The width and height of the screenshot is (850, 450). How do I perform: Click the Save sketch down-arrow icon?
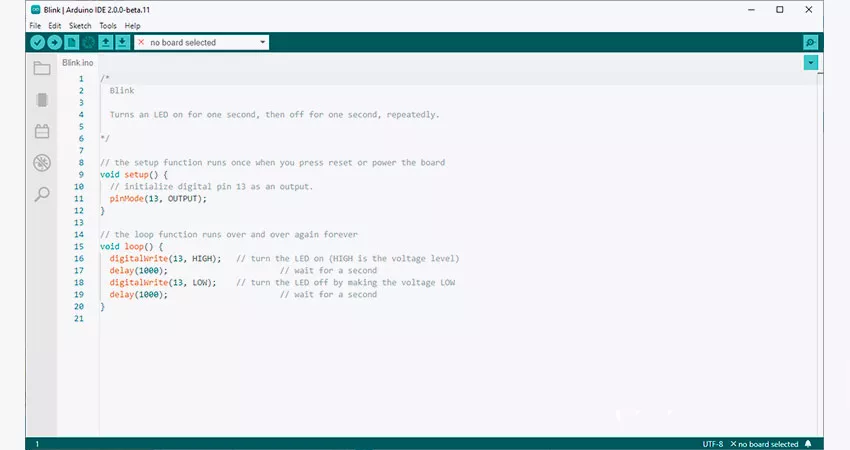(123, 42)
